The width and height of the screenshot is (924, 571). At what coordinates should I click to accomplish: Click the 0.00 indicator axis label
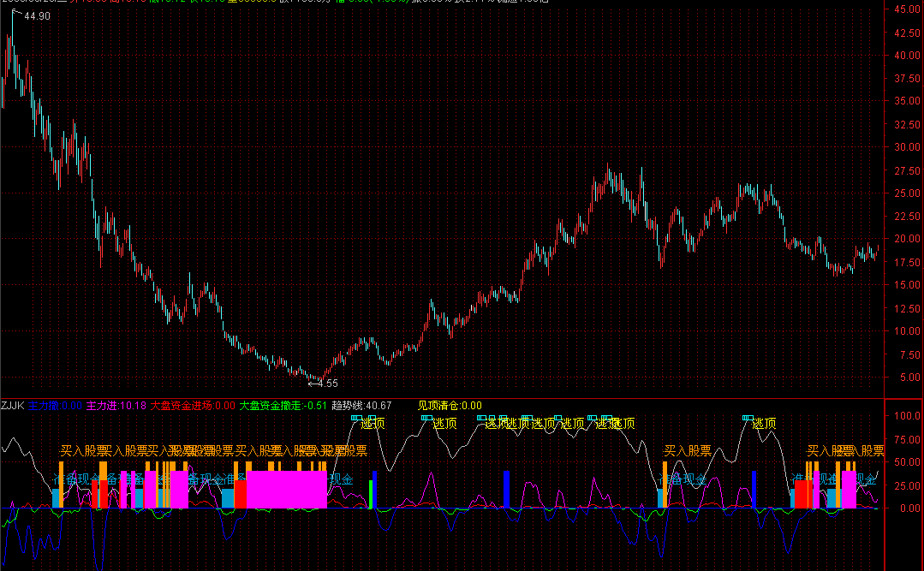[x=909, y=508]
